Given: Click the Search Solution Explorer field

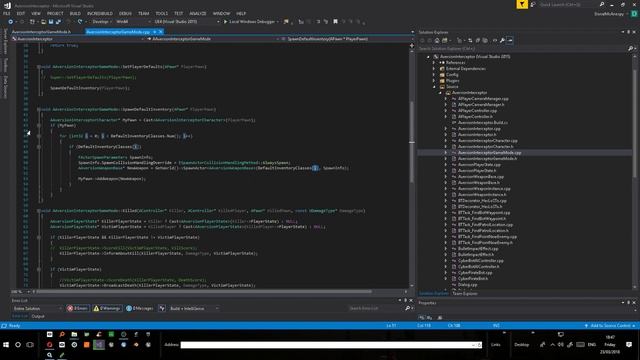Looking at the screenshot, I should click(522, 49).
